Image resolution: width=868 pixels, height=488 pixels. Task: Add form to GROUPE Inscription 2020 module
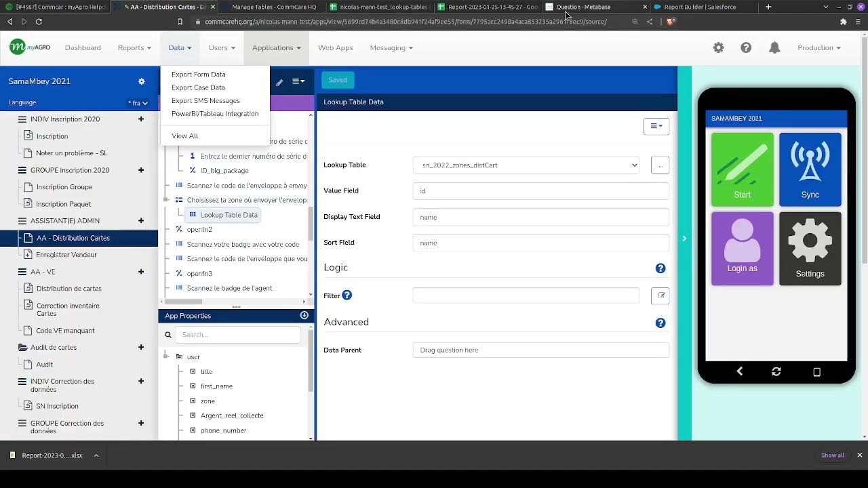(141, 170)
